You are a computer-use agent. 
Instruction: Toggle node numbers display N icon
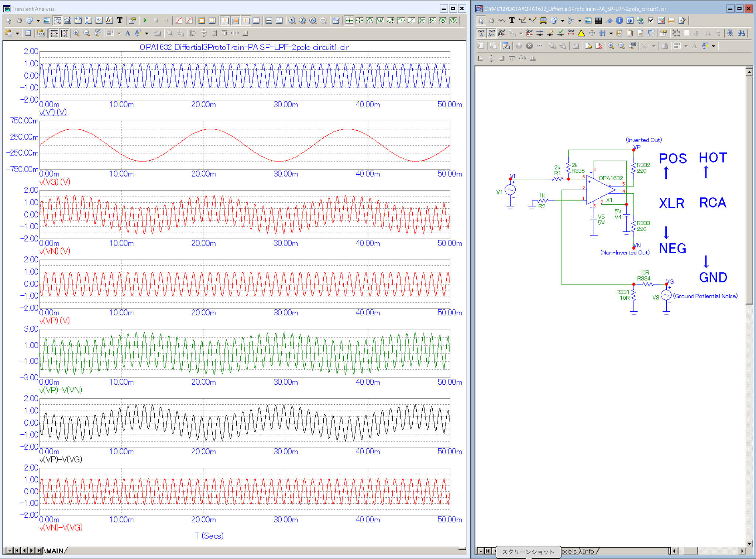(501, 33)
